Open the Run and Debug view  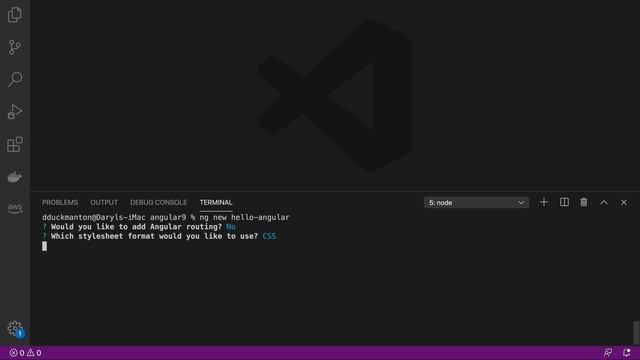pyautogui.click(x=15, y=111)
